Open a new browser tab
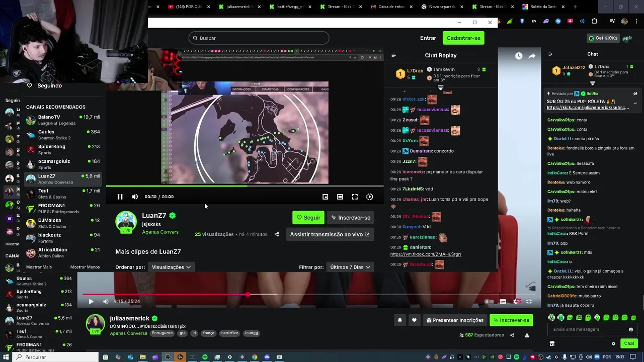The height and width of the screenshot is (362, 644). click(575, 7)
